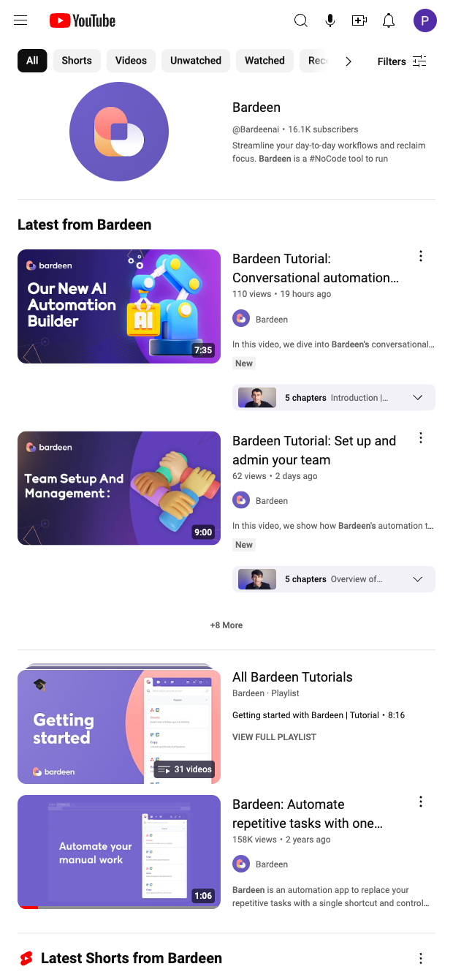This screenshot has width=453, height=980.
Task: Switch to the All chip
Action: point(32,61)
